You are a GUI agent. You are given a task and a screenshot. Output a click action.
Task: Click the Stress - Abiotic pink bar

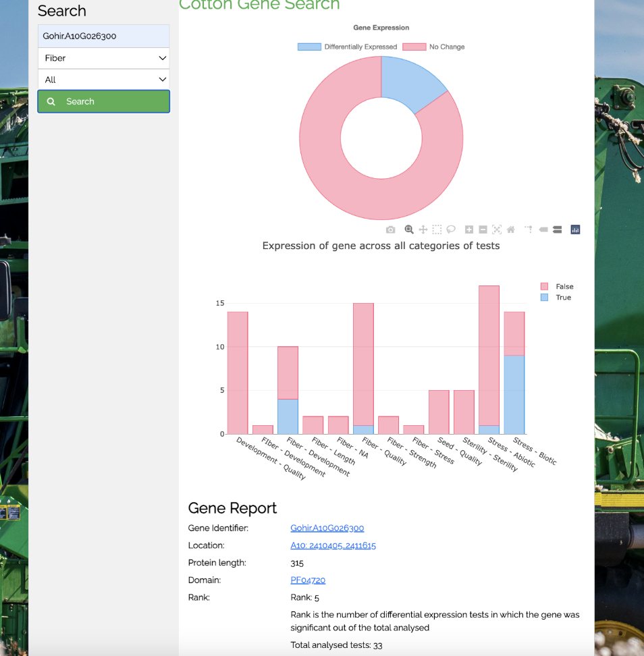pyautogui.click(x=489, y=356)
